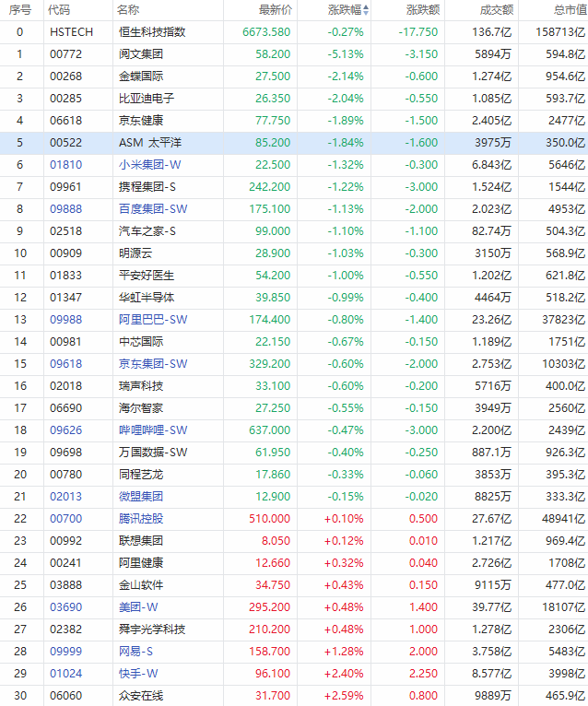This screenshot has width=588, height=706.
Task: Sort by the 最新价 column header
Action: tap(276, 10)
